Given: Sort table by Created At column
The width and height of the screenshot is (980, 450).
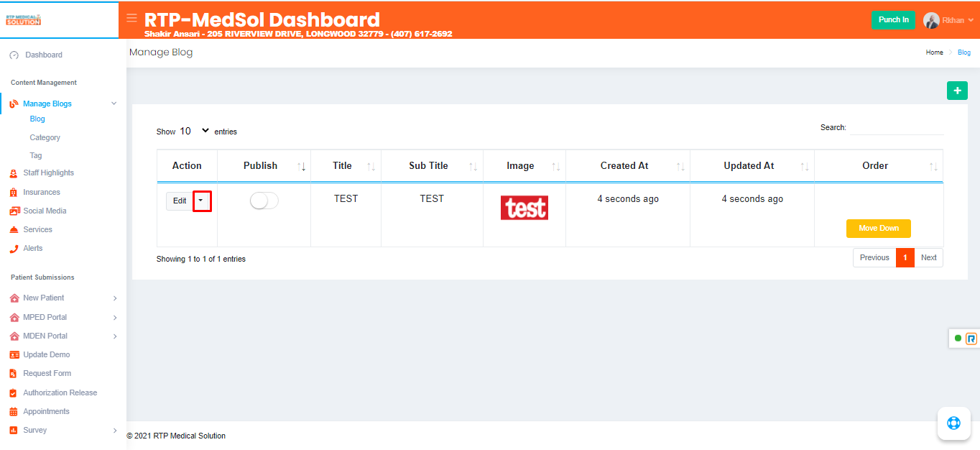Looking at the screenshot, I should 628,166.
